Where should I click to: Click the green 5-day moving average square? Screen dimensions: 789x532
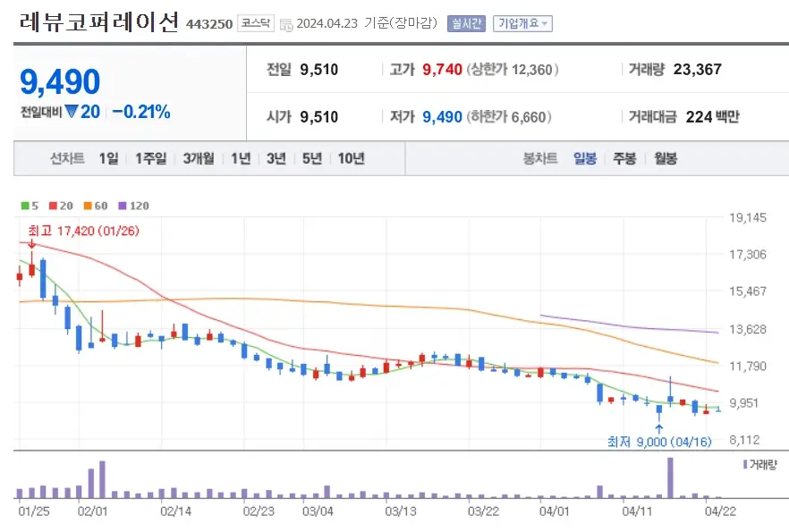24,207
